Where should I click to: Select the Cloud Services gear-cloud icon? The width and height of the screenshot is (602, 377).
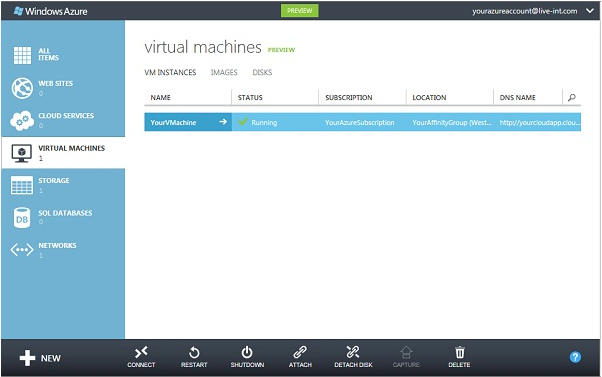[x=22, y=121]
